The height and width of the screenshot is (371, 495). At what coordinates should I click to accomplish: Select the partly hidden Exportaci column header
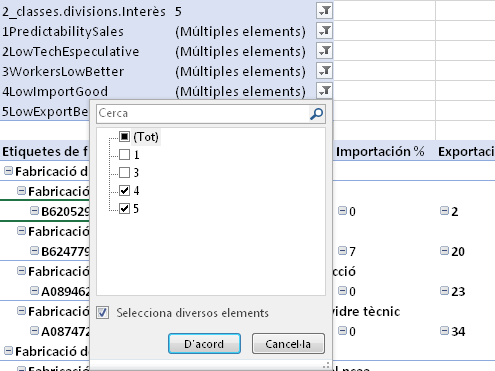tap(466, 152)
